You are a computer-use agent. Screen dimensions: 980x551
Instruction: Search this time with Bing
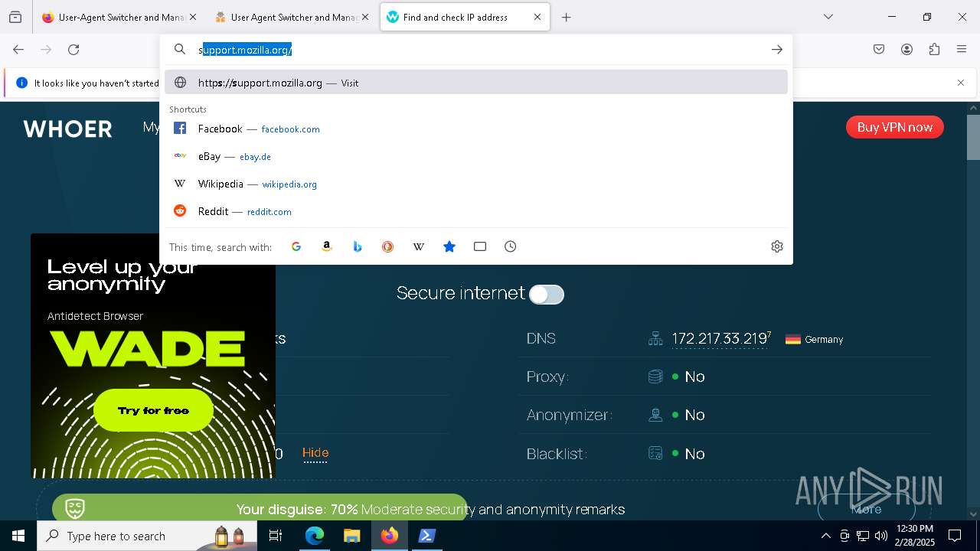tap(358, 246)
